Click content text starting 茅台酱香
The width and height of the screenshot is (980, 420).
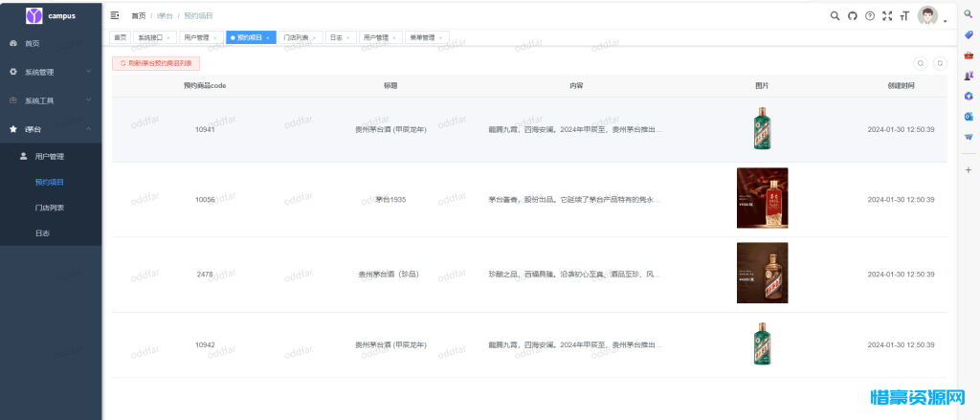pos(574,199)
